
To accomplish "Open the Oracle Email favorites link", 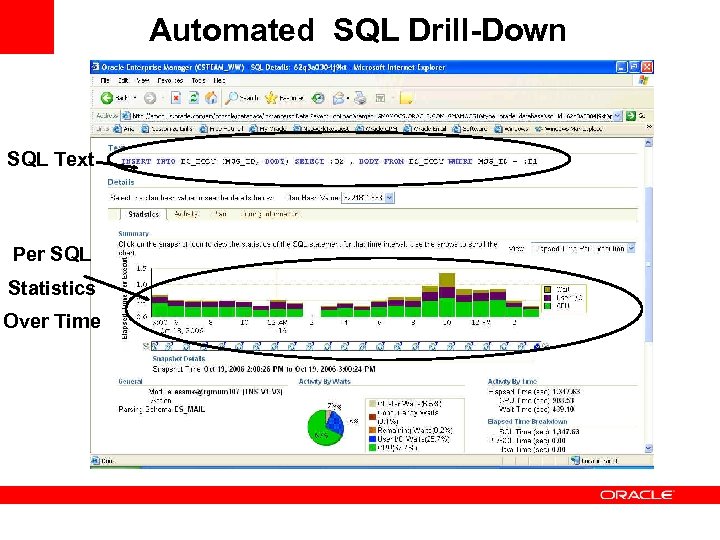I will [x=425, y=129].
